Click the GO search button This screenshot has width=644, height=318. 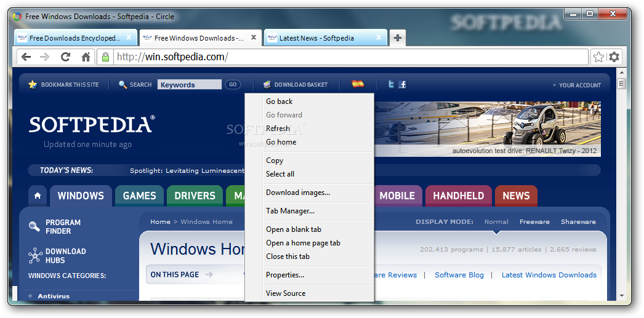(x=233, y=84)
